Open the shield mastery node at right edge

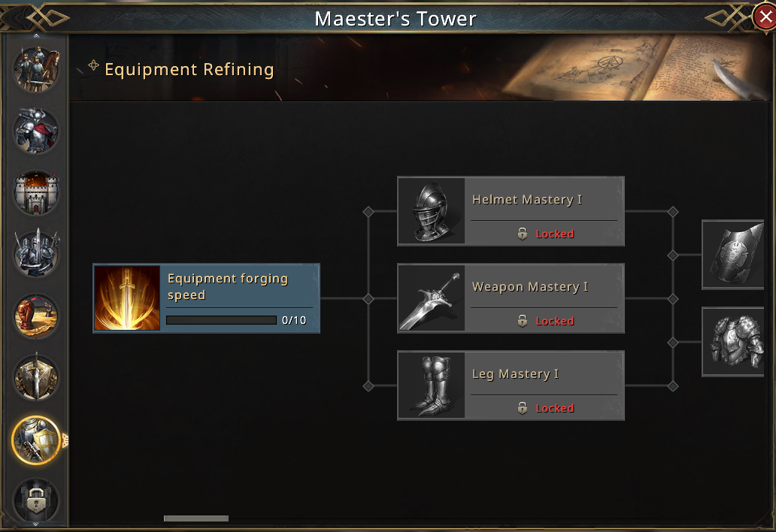click(x=733, y=255)
